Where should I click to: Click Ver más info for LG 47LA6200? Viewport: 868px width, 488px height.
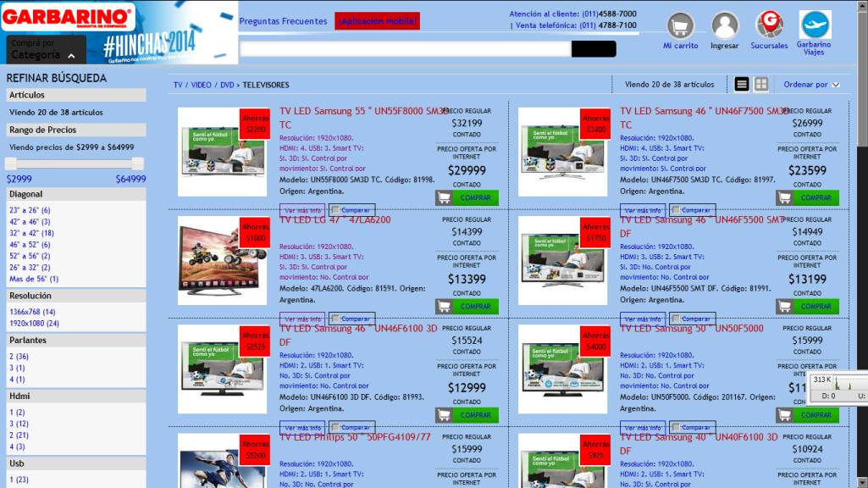pyautogui.click(x=302, y=319)
